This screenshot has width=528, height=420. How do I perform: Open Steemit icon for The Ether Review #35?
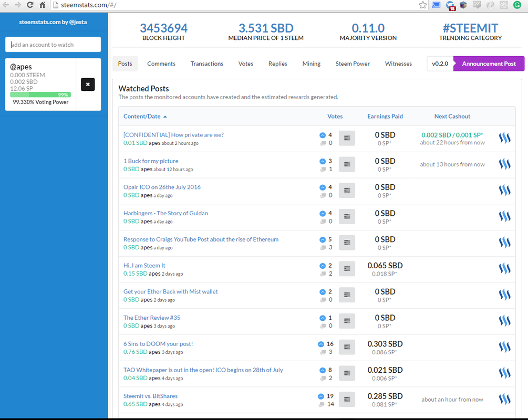click(504, 321)
